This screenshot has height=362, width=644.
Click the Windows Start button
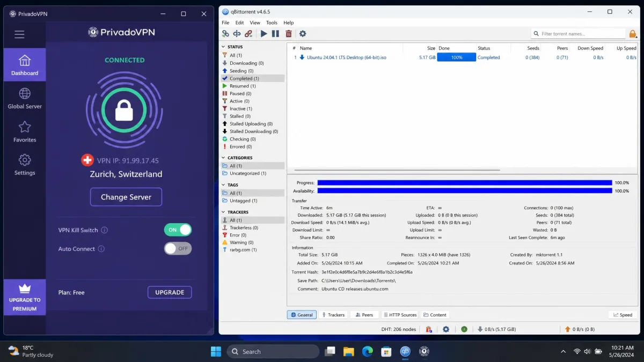point(216,351)
